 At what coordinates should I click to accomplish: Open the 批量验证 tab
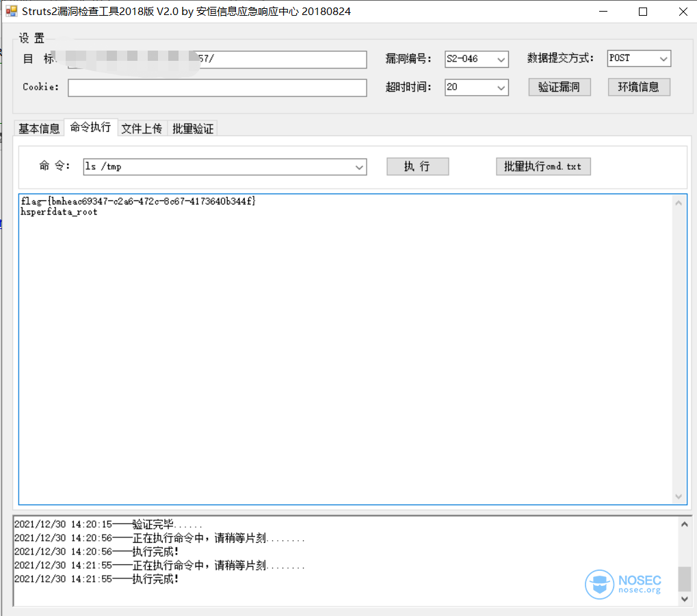tap(193, 129)
